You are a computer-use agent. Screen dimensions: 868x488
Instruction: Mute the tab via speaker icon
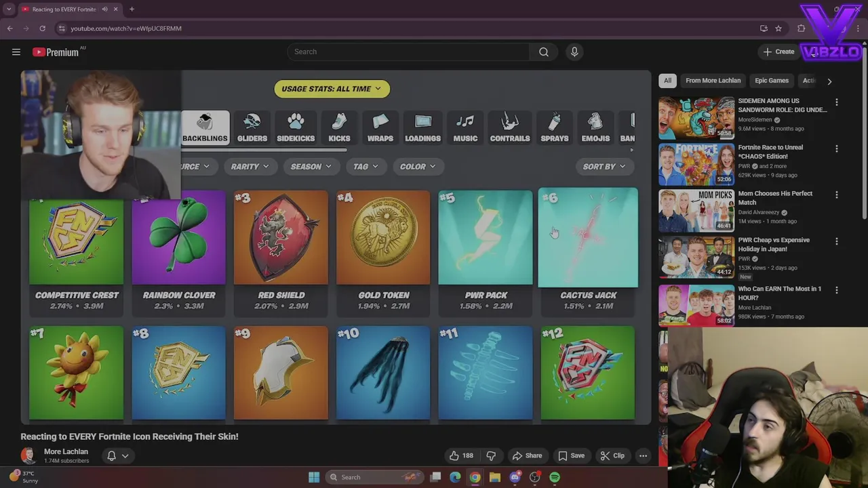click(x=105, y=9)
